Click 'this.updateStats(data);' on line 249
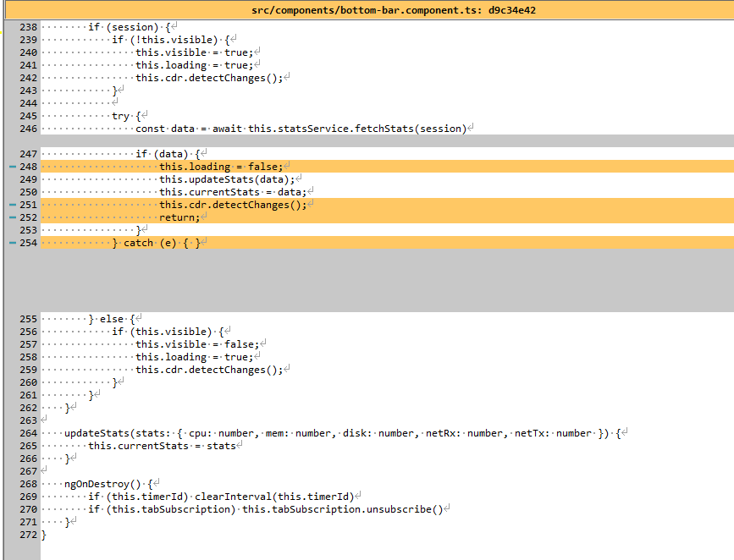Viewport: 734px width, 560px height. (227, 179)
